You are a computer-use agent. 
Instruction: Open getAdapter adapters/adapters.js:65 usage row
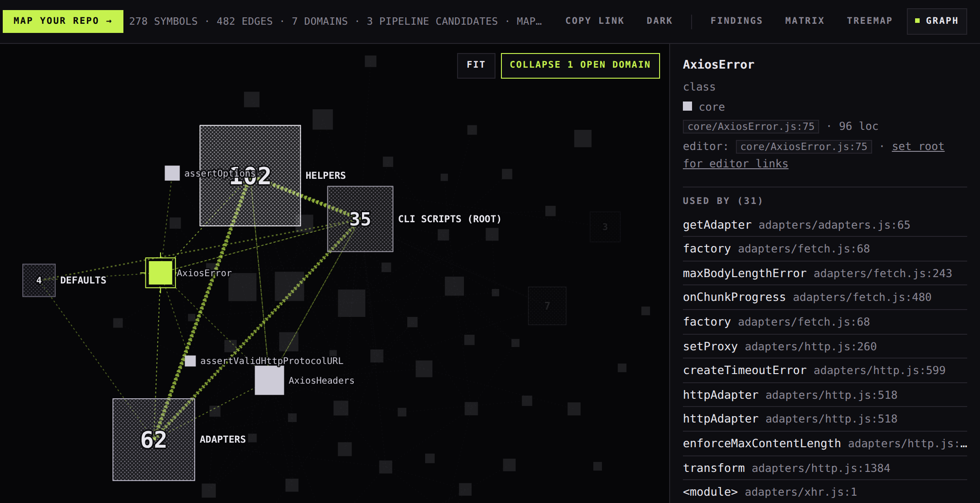[x=825, y=225]
